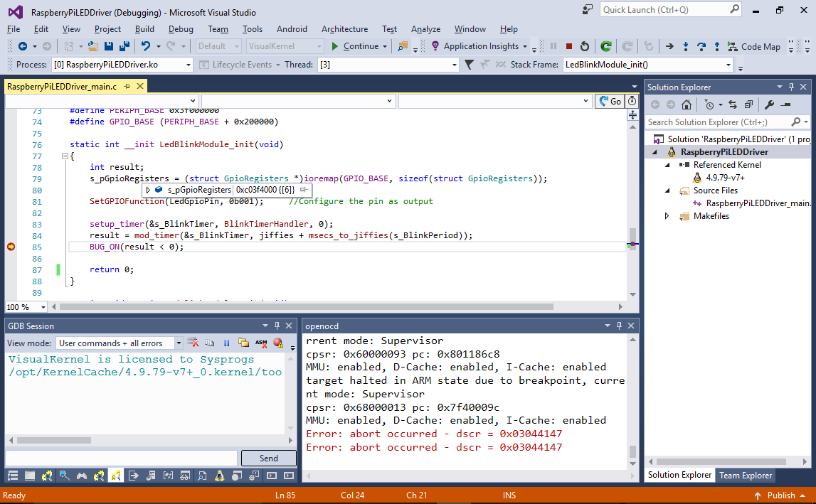This screenshot has width=816, height=504.
Task: Open the Android menu
Action: (x=292, y=29)
